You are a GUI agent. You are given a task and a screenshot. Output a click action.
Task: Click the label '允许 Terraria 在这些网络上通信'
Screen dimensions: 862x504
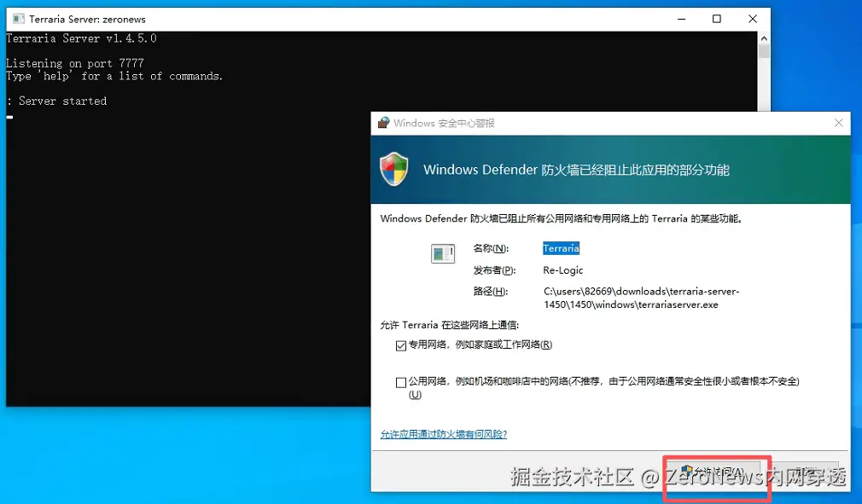449,325
